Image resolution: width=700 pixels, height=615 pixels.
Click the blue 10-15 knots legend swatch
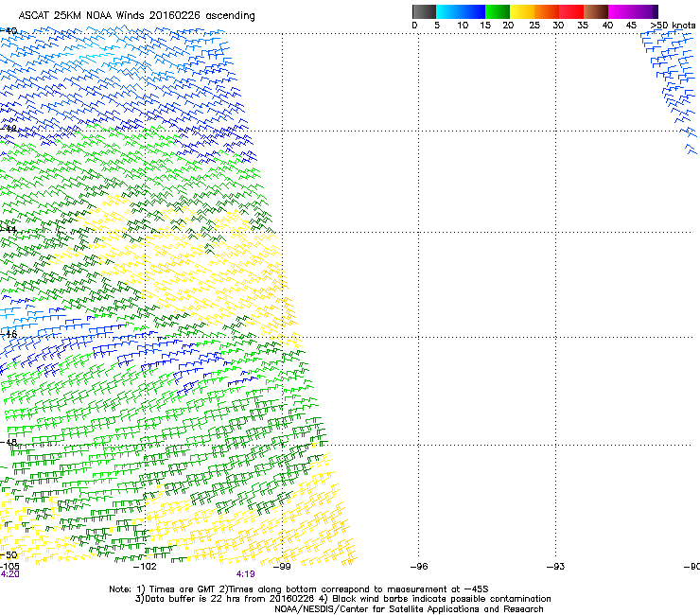click(473, 11)
